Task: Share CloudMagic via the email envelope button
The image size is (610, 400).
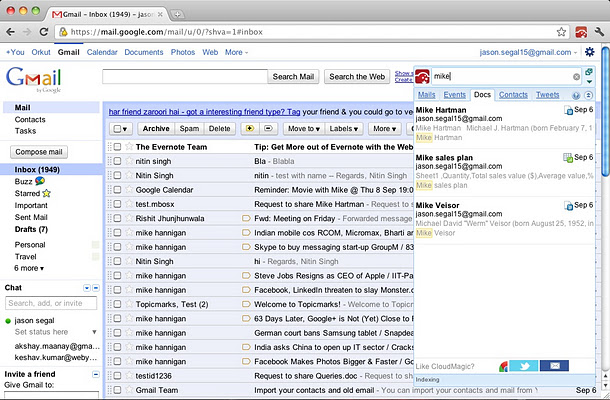Action: [554, 366]
